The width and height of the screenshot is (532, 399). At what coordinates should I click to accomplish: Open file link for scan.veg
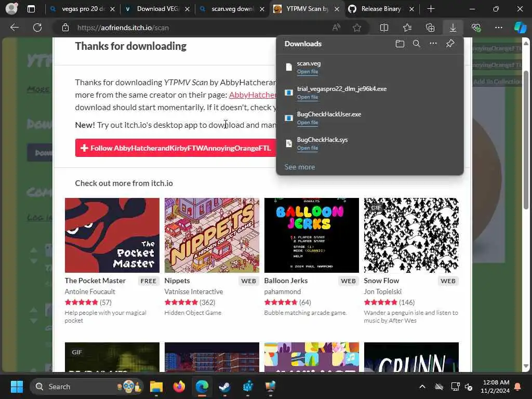pos(308,72)
